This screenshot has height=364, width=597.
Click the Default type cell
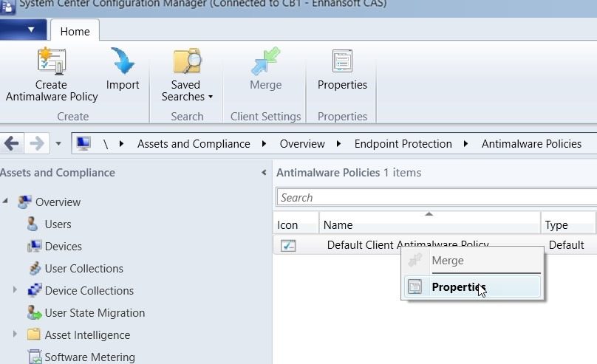(x=566, y=245)
